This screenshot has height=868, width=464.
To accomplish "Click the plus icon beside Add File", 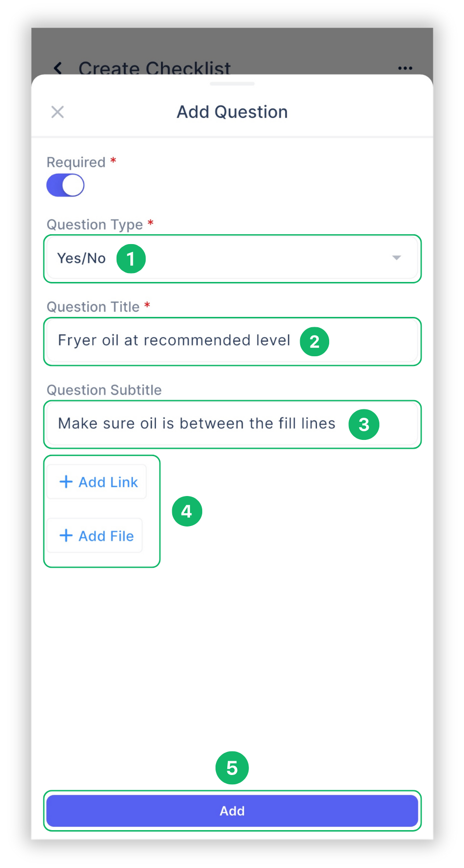I will coord(66,535).
